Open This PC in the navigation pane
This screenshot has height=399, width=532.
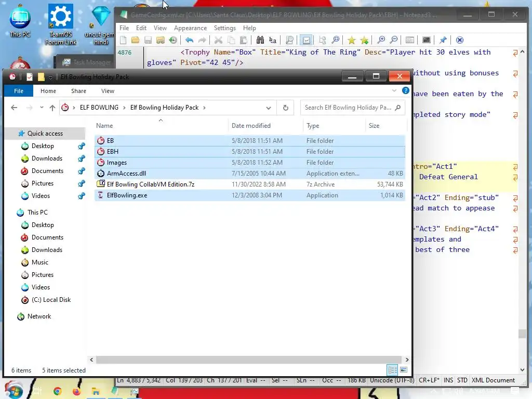click(x=37, y=212)
